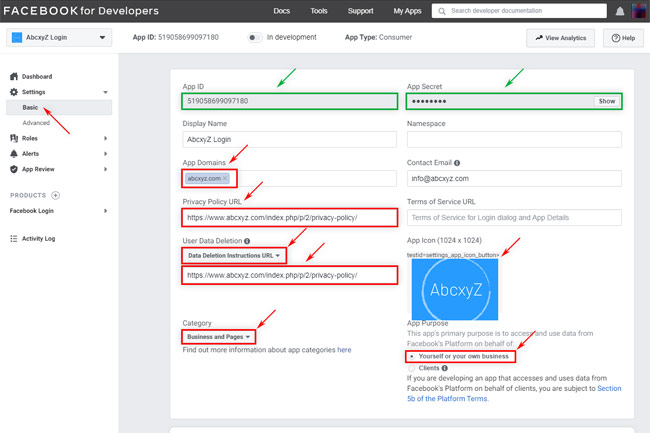Click the AbcxyZ app icon image
The image size is (650, 433).
455,289
